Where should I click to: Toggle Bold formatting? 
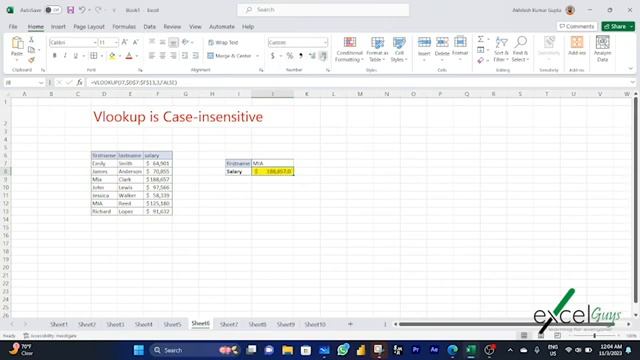coord(54,56)
